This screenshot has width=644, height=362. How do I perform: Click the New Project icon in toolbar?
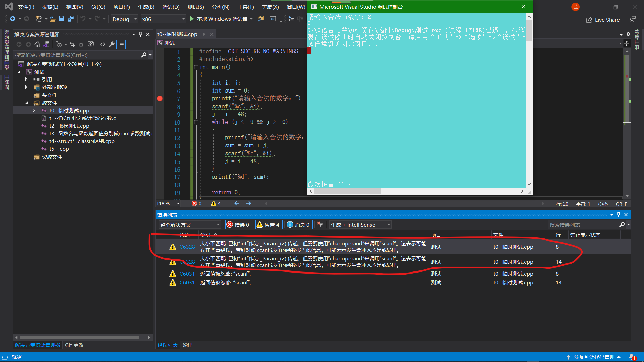pyautogui.click(x=39, y=19)
